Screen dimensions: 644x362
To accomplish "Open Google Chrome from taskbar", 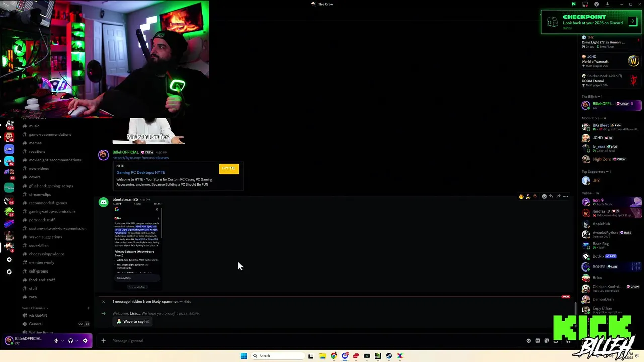I will coord(334,356).
